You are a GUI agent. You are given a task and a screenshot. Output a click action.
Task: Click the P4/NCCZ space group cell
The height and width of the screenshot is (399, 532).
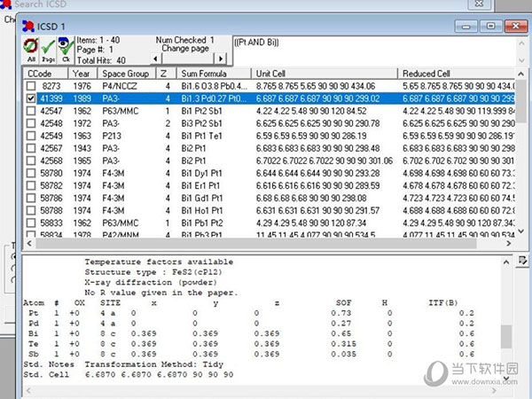tap(120, 86)
